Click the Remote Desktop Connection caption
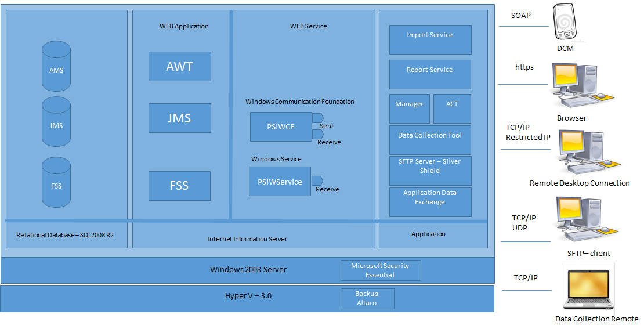Screen dimensions: 644x329 pyautogui.click(x=580, y=183)
